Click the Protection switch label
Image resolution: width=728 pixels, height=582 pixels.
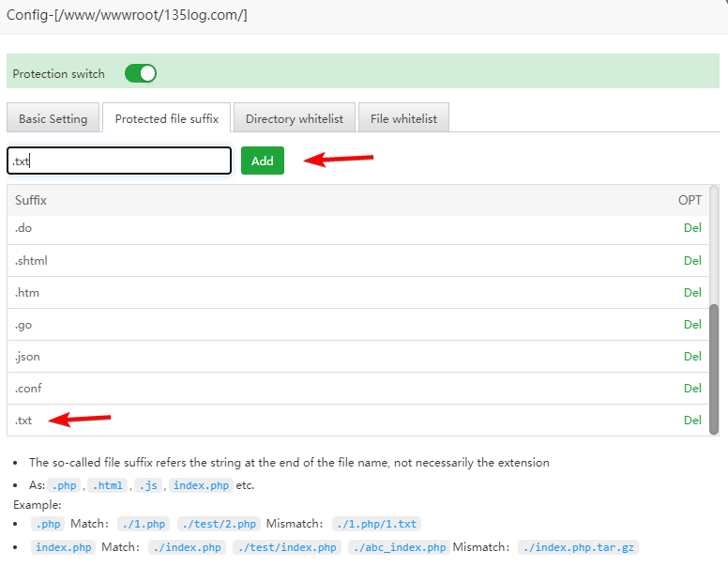click(58, 74)
